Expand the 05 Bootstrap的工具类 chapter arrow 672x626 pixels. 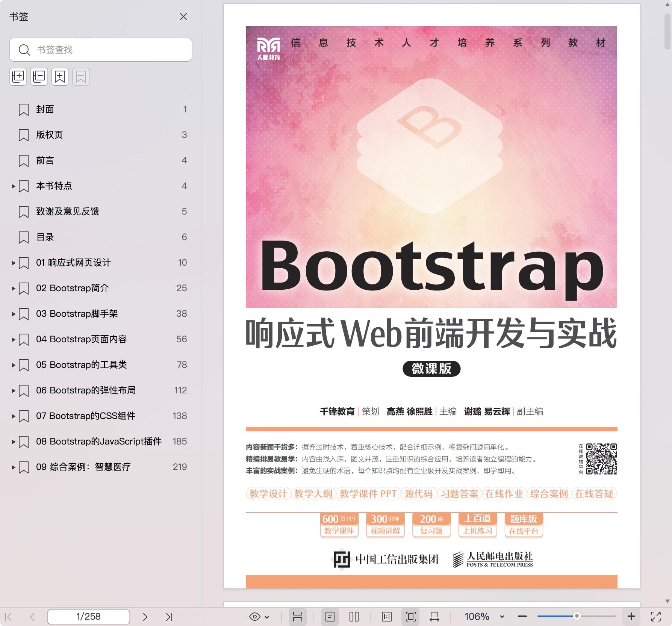tap(13, 365)
